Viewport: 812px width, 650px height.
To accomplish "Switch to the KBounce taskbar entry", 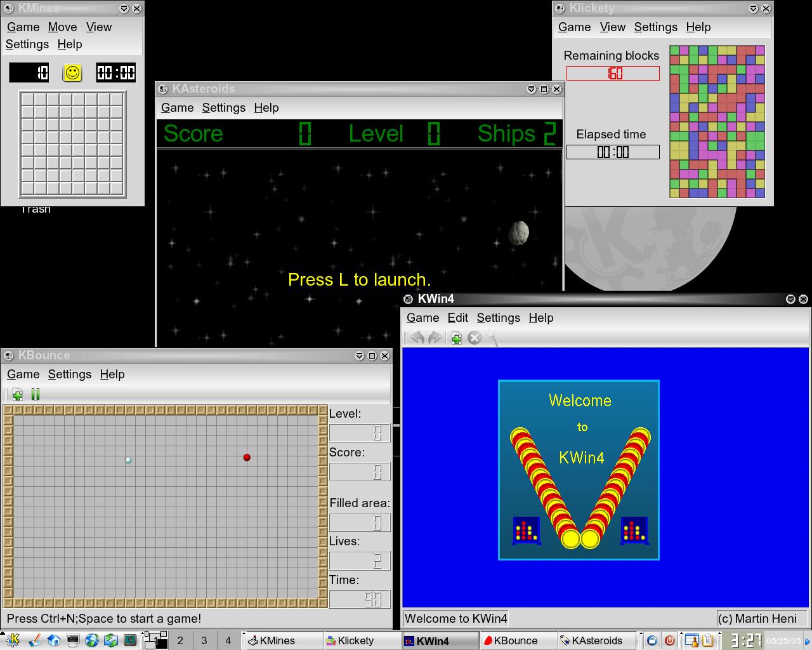I will coord(518,640).
